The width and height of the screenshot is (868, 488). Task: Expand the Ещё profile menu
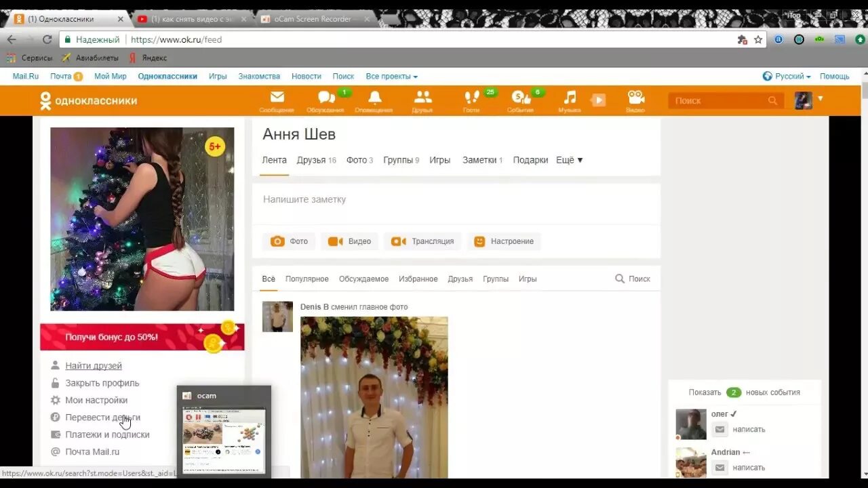(x=570, y=160)
